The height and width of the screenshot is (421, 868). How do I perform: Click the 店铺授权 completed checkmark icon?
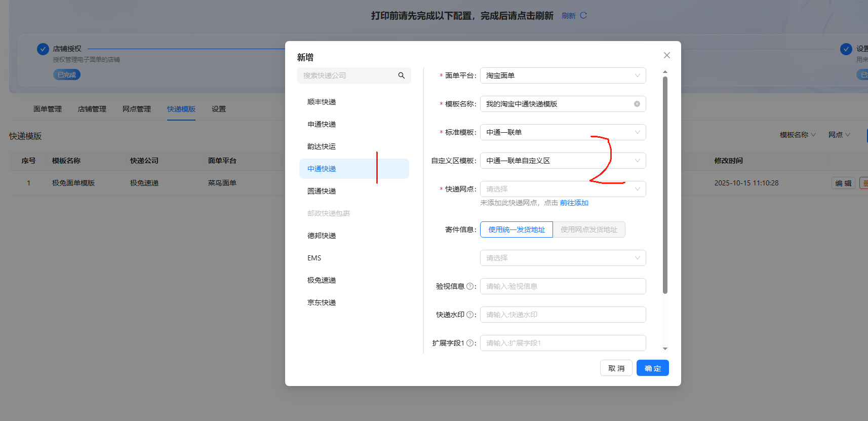43,49
